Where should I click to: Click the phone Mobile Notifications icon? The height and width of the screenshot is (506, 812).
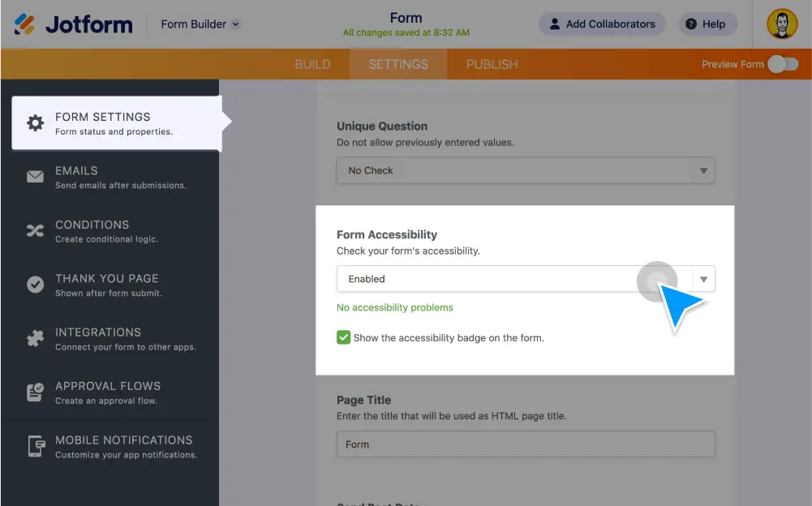[37, 446]
